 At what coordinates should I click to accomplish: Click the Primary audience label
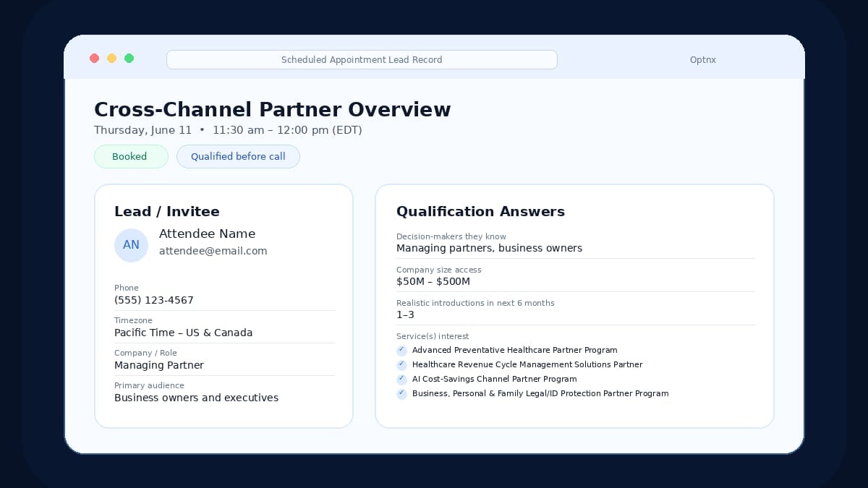pos(149,386)
